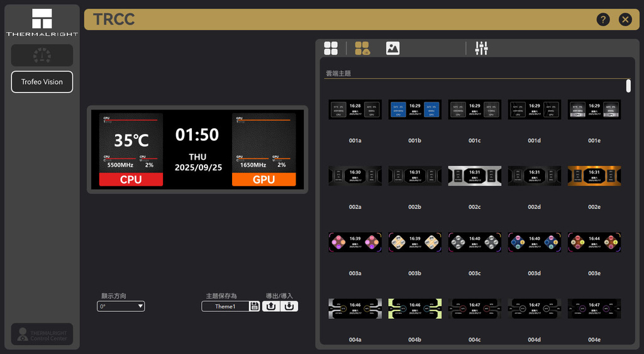
Task: Select theme thumbnail 001b
Action: point(415,109)
